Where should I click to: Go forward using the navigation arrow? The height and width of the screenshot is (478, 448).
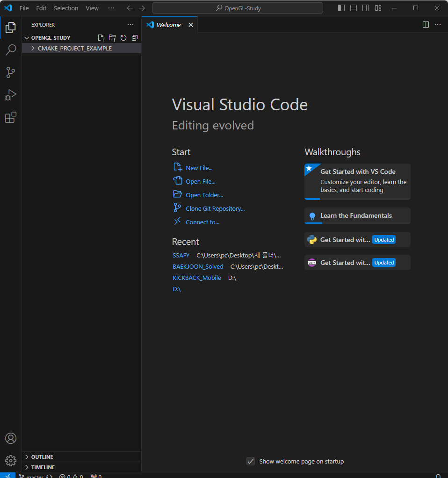[142, 8]
